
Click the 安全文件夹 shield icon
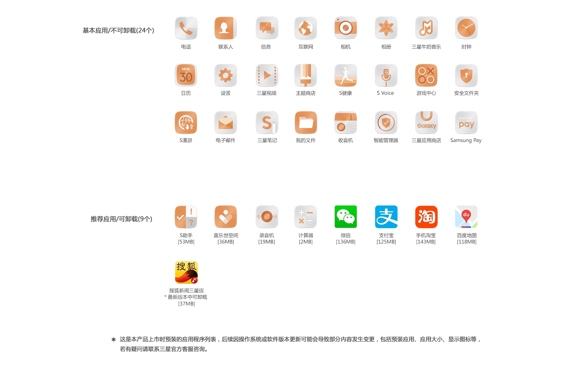466,75
